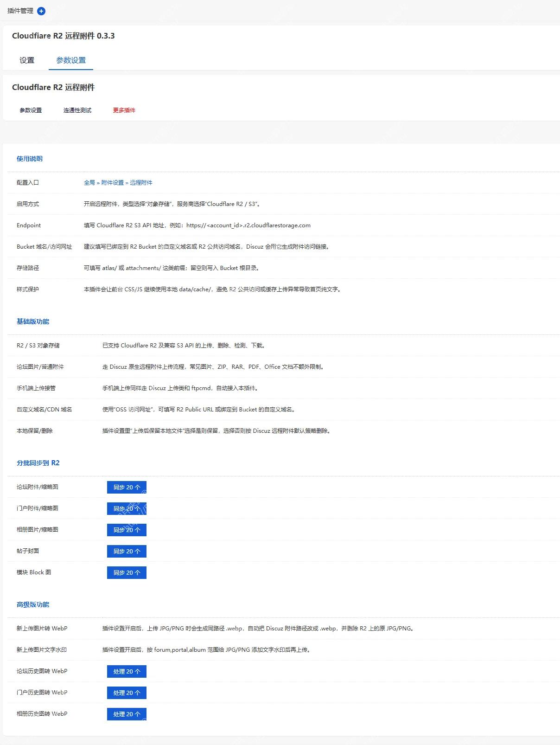Click the 启用方式 description mentioning 对象存储
Image resolution: width=560 pixels, height=745 pixels.
(x=173, y=204)
